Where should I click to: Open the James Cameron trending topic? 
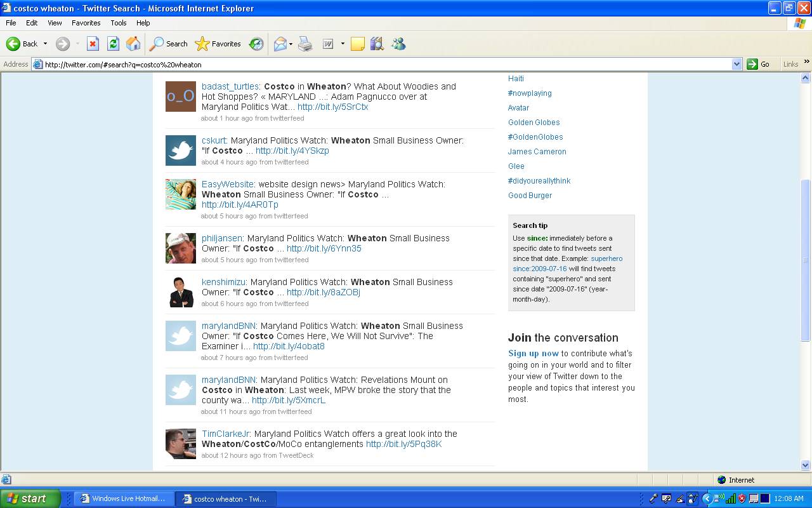537,151
